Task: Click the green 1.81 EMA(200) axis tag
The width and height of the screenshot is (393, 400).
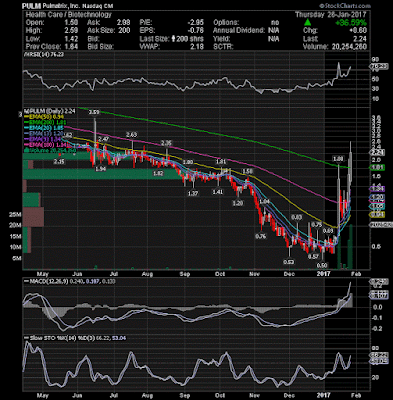Action: tap(378, 167)
